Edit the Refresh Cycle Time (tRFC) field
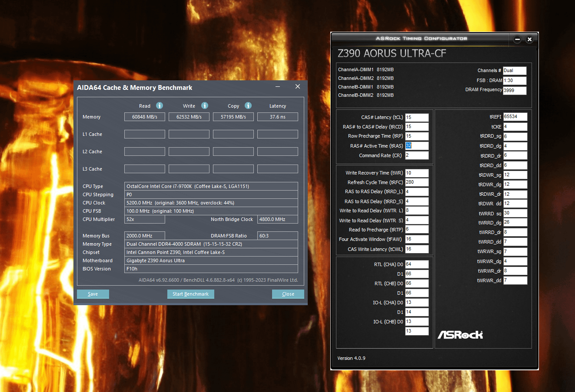 417,182
